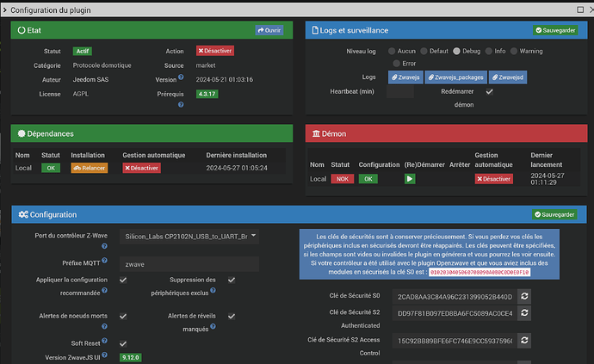Click the 4.3.17 Prérequis version badge
This screenshot has height=364, width=594.
pyautogui.click(x=207, y=94)
